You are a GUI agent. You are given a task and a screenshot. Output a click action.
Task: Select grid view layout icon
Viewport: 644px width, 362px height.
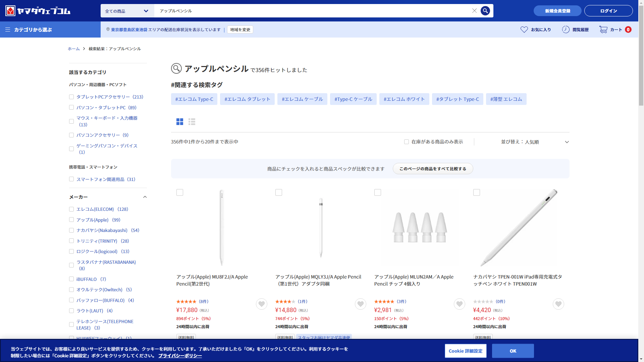pyautogui.click(x=180, y=122)
